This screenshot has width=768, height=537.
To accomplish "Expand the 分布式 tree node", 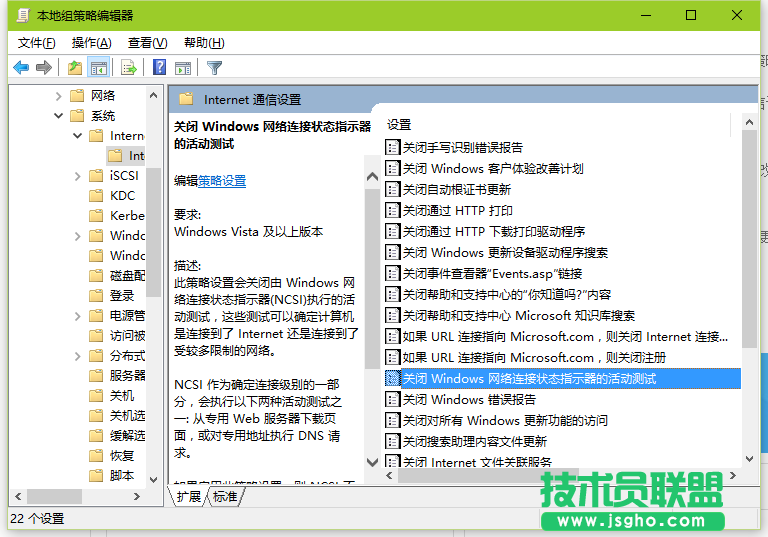I will [77, 356].
